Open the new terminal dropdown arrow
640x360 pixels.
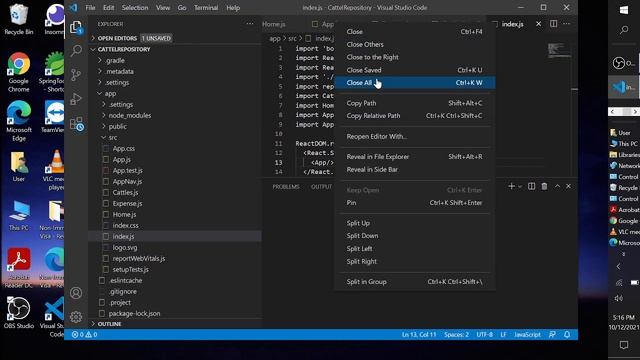520,187
